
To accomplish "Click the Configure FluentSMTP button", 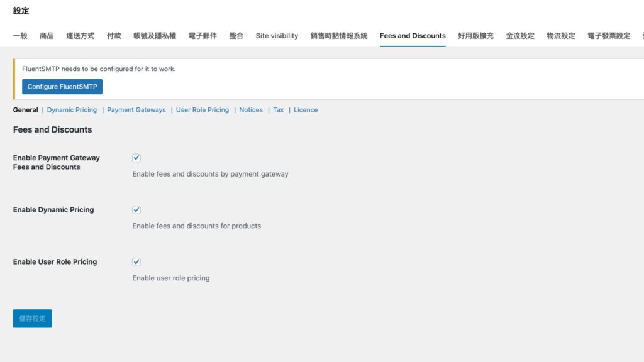I will coord(62,87).
